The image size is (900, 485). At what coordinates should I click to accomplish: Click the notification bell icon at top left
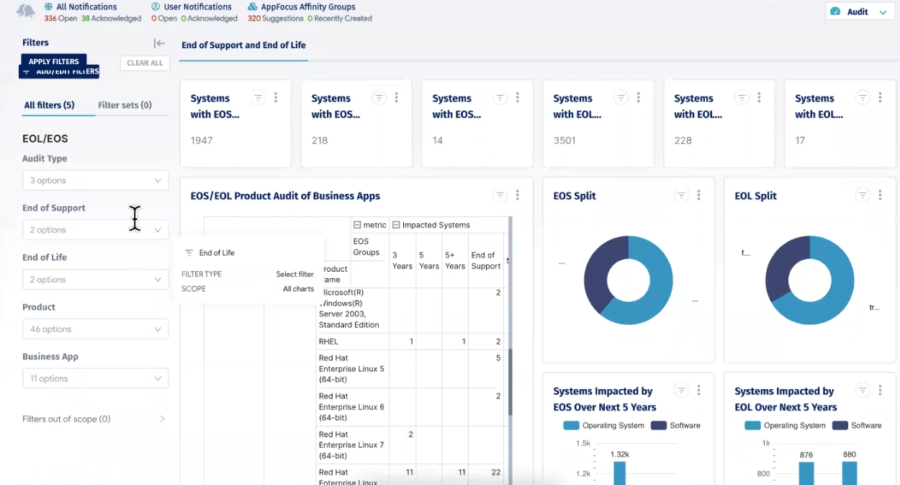26,11
